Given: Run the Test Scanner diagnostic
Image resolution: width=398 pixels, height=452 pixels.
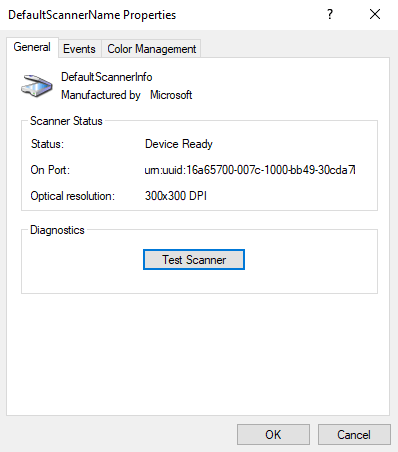Looking at the screenshot, I should point(194,259).
